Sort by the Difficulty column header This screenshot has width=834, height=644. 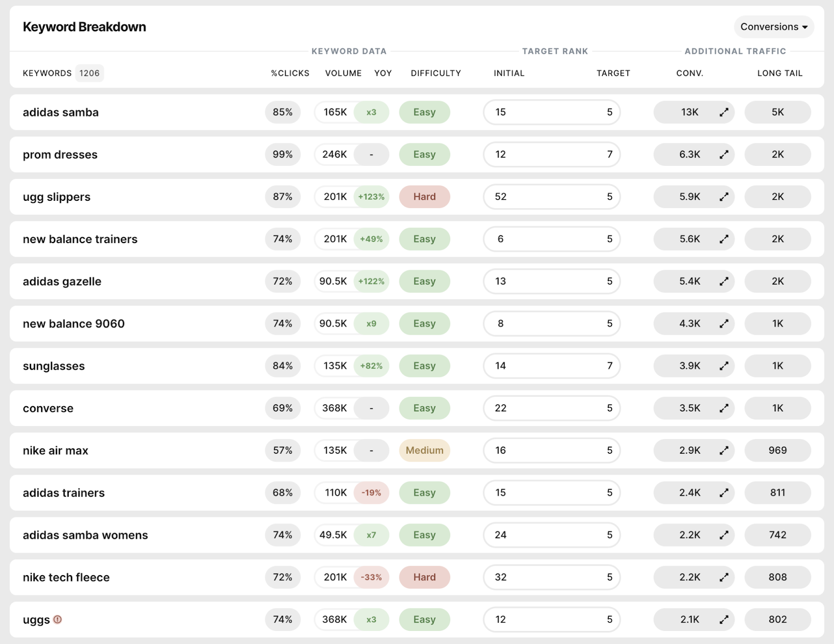pyautogui.click(x=436, y=73)
